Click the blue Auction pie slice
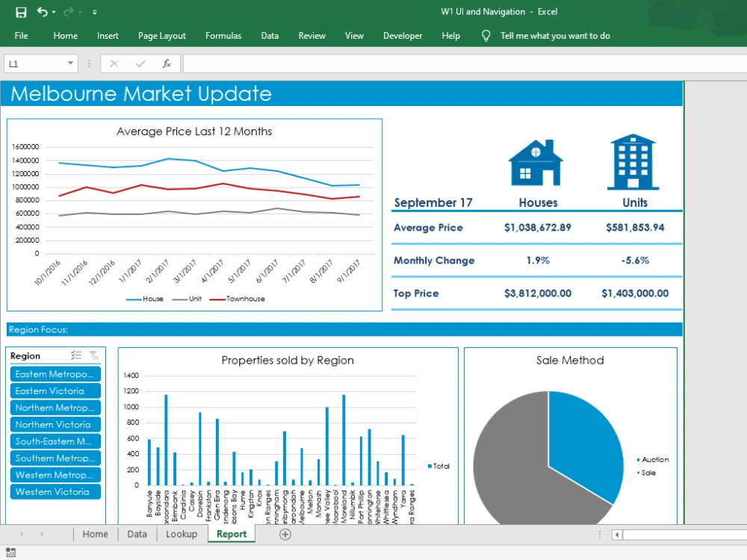The width and height of the screenshot is (747, 560). 586,443
